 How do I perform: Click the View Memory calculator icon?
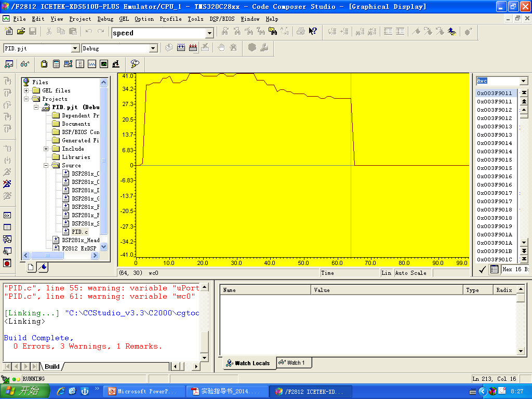[56, 64]
